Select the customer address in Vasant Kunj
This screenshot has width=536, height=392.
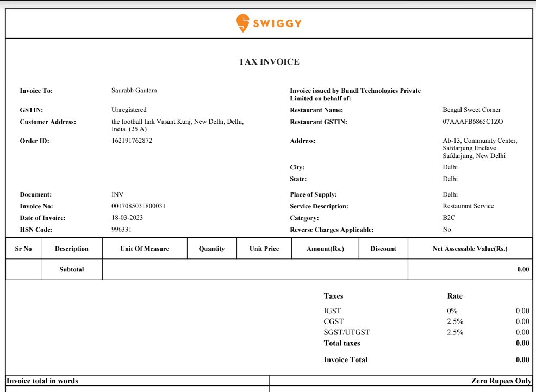pos(177,125)
